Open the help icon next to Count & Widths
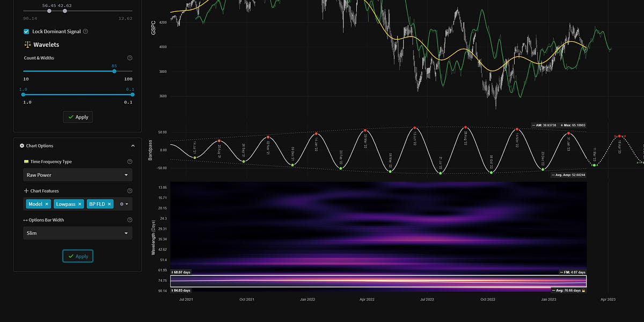This screenshot has height=322, width=644. coord(130,57)
